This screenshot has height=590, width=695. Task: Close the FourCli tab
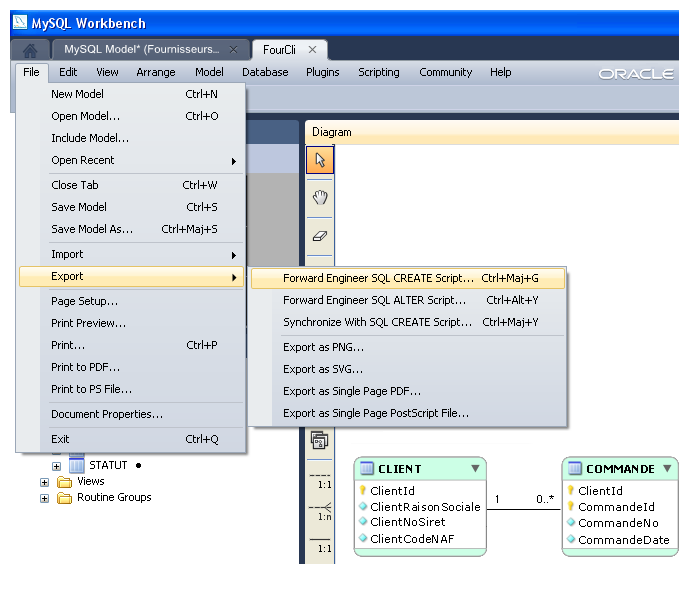(x=313, y=49)
